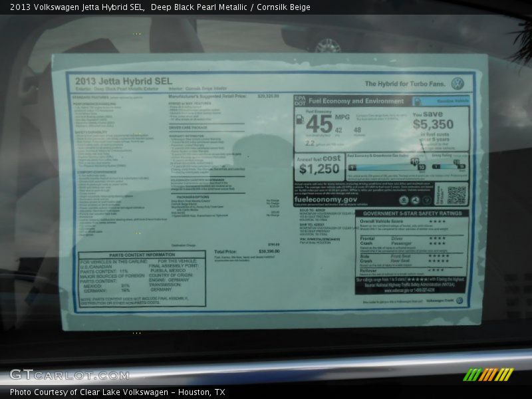Click the small VW logo at sticker bottom right
This screenshot has width=532, height=399.
coord(459,301)
